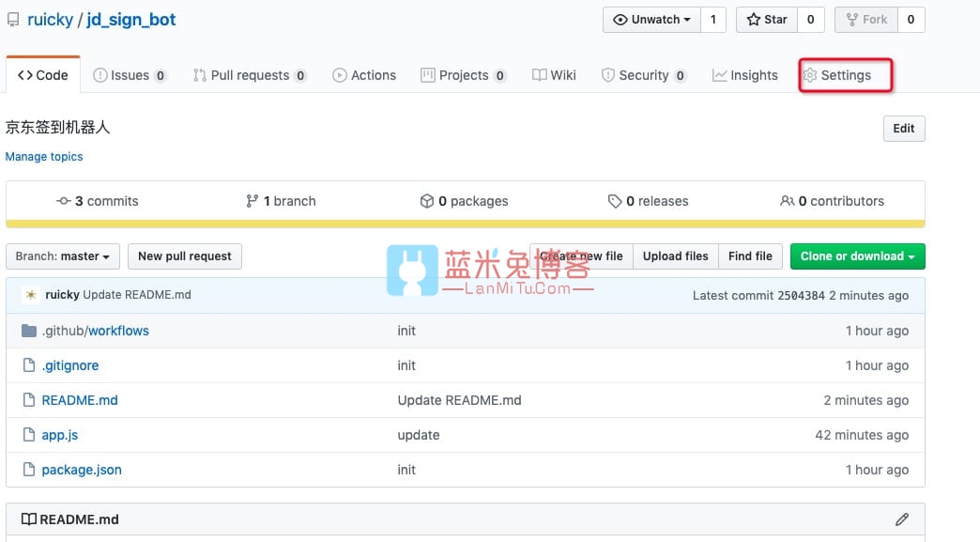Open the 0 packages link
Screen dimensions: 980x542
tap(465, 201)
